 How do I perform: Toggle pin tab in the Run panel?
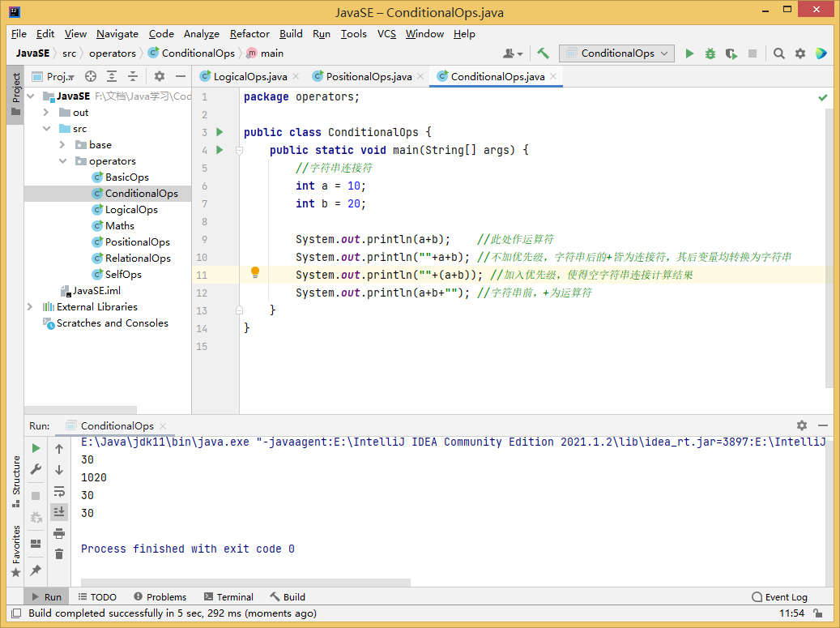click(x=36, y=570)
